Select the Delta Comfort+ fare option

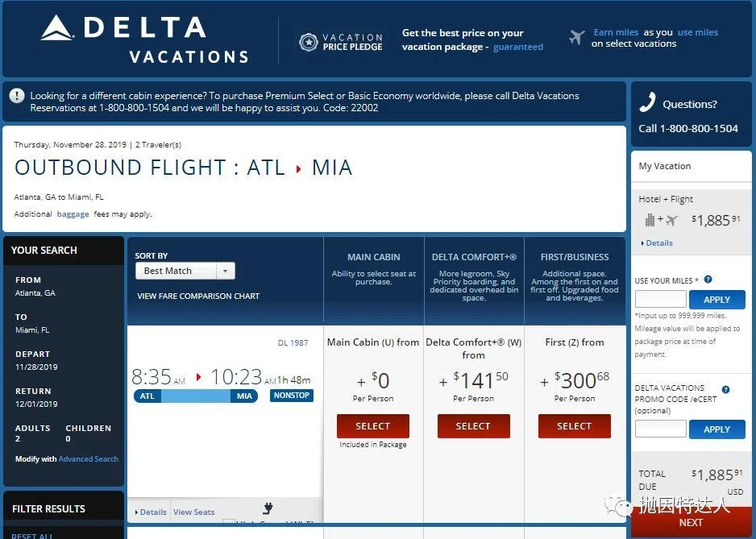click(x=473, y=426)
